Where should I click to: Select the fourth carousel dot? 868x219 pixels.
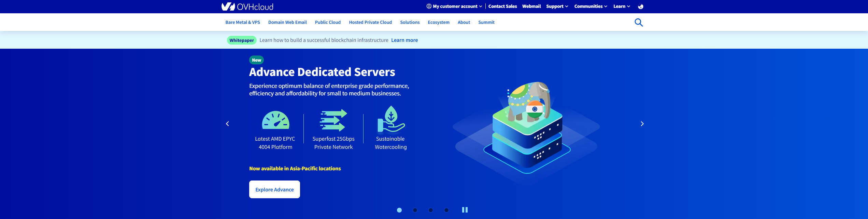tap(446, 210)
